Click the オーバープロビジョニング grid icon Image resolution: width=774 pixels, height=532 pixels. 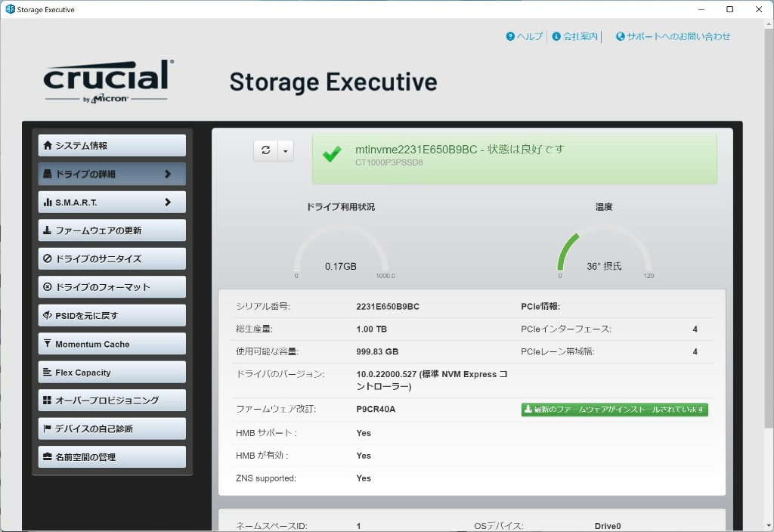(48, 401)
